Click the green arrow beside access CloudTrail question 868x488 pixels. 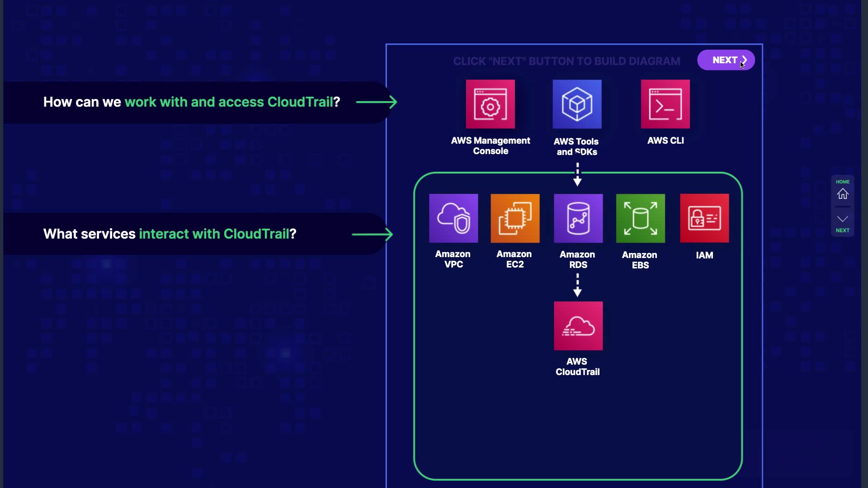[376, 102]
